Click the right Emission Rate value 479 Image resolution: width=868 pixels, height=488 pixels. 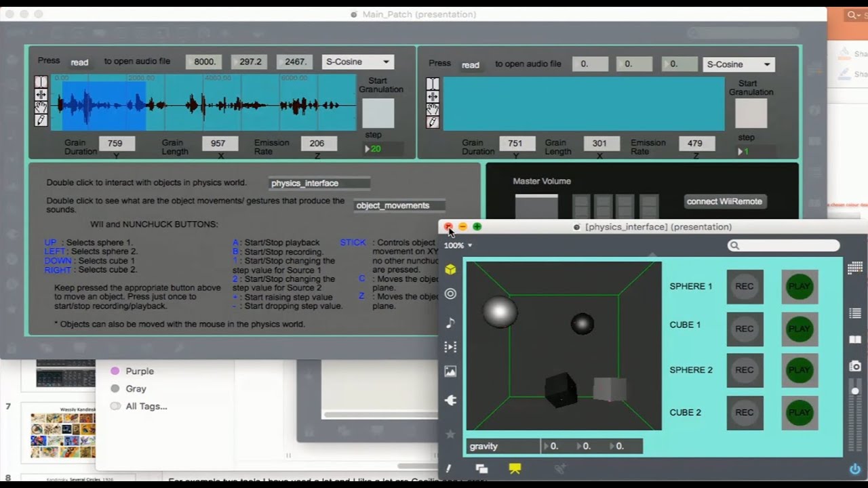tap(696, 144)
